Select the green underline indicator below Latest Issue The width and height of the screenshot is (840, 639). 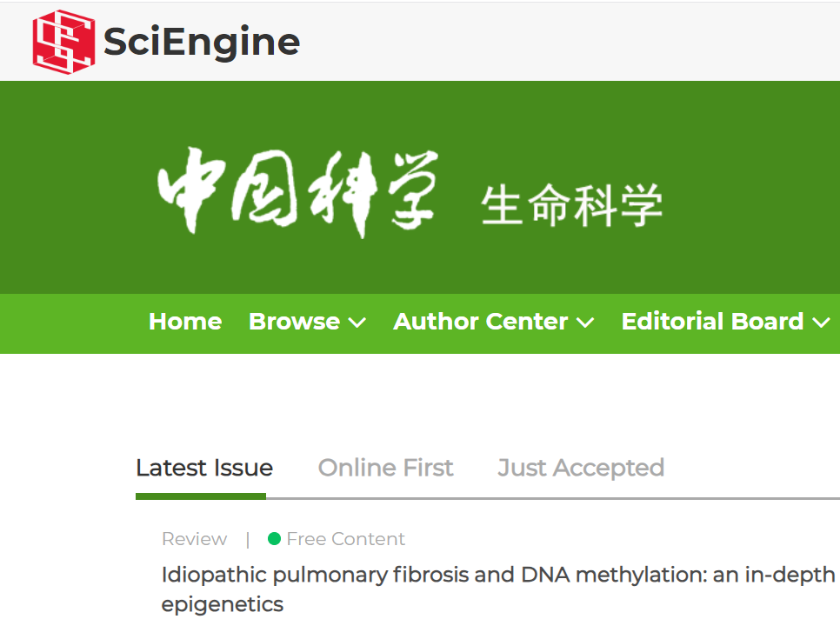click(x=200, y=497)
